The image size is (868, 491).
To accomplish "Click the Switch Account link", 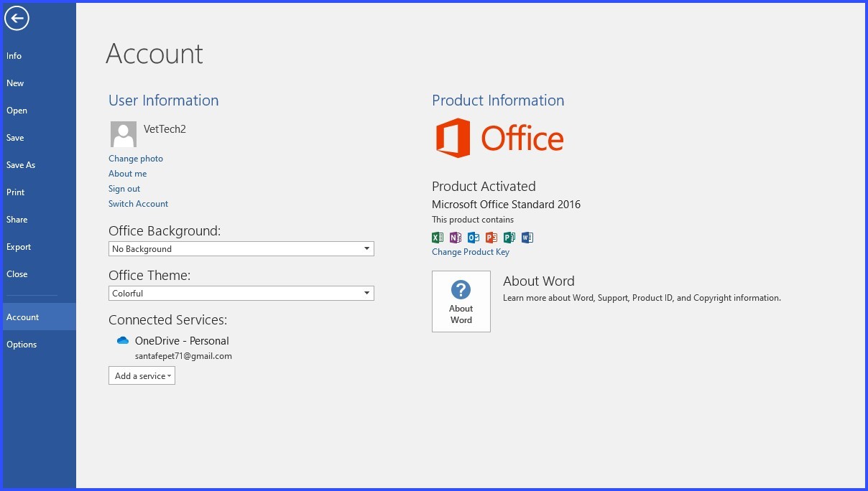I will pos(138,204).
